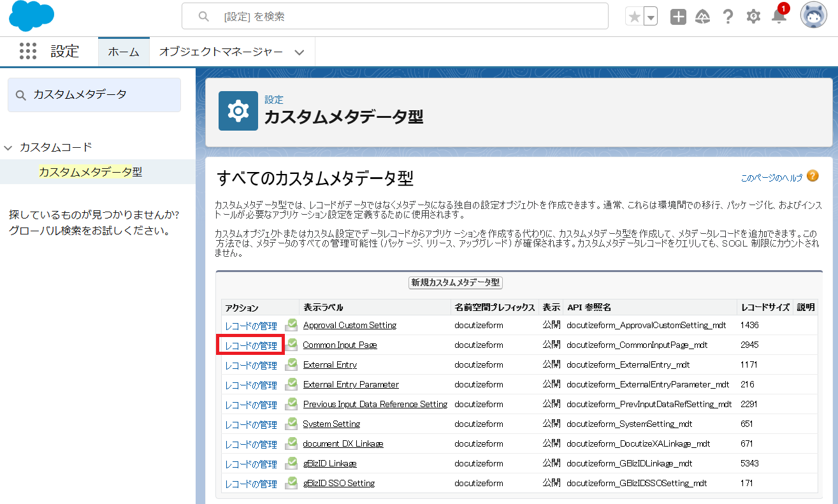This screenshot has height=504, width=838.
Task: Open the App Launcher grid icon
Action: point(28,52)
